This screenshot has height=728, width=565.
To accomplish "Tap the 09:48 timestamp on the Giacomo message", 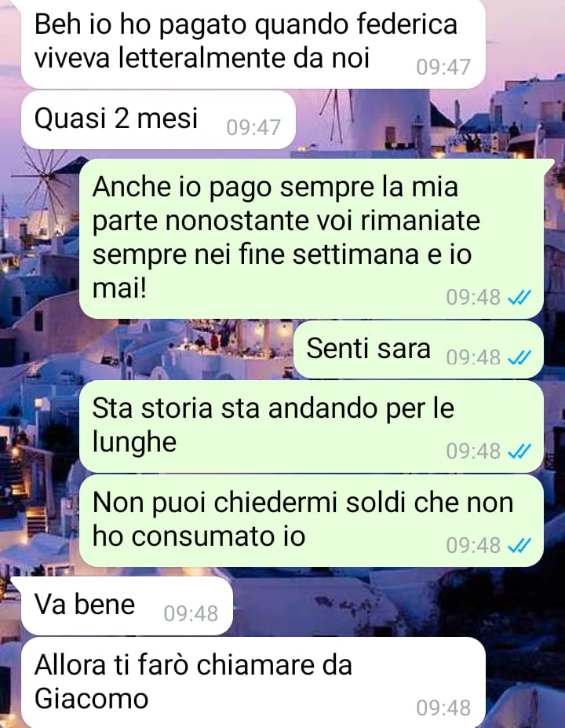I will pos(443,708).
